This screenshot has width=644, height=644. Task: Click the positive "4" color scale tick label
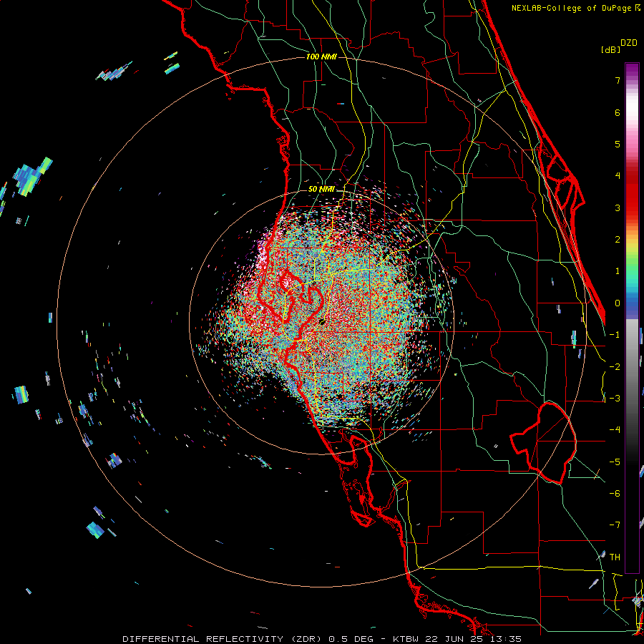click(x=618, y=176)
